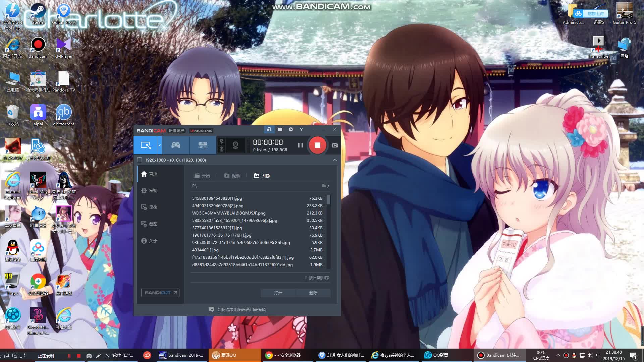Pause the Bandicam recording

300,145
